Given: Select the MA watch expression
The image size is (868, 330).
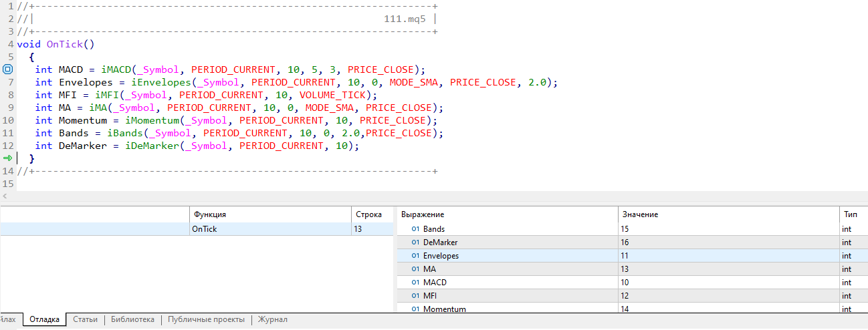Looking at the screenshot, I should [x=429, y=269].
